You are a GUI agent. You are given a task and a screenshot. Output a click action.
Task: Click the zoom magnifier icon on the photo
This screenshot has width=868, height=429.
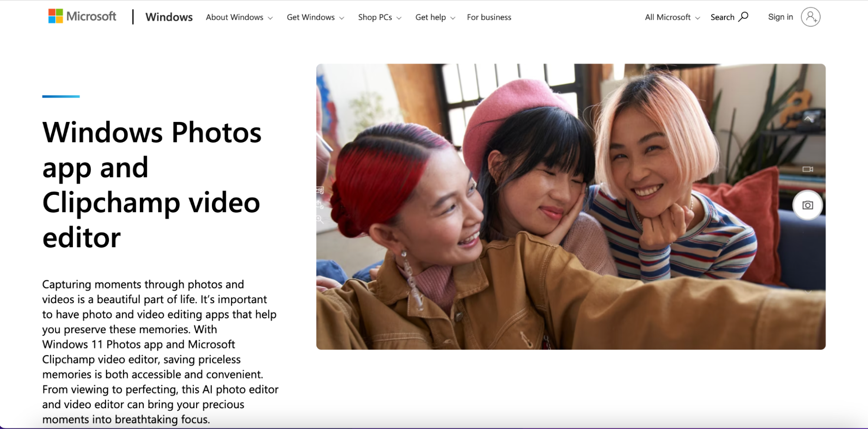pyautogui.click(x=320, y=219)
